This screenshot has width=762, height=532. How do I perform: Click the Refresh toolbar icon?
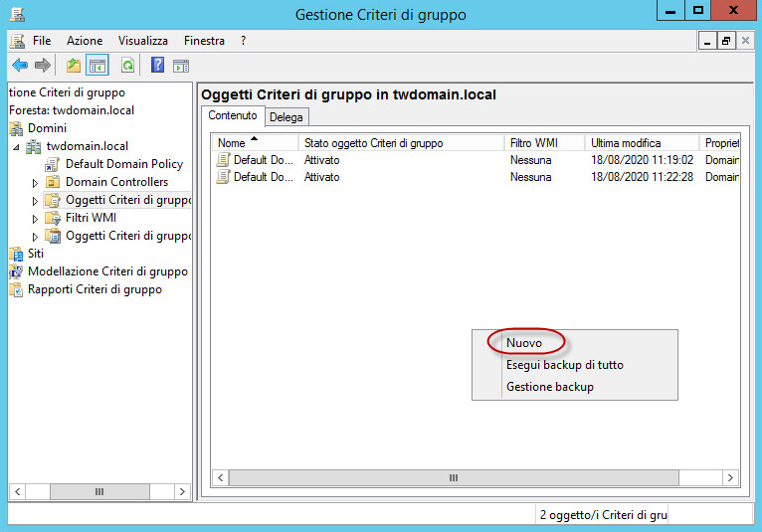pos(127,66)
